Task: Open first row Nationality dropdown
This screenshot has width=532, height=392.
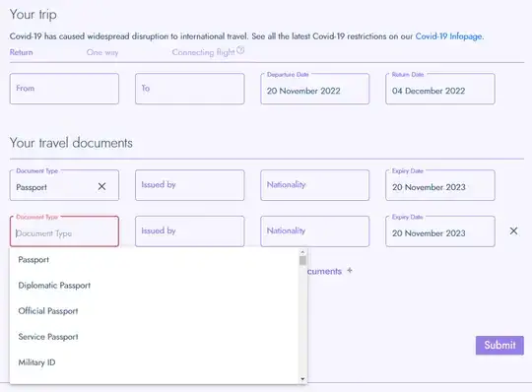Action: coord(315,185)
